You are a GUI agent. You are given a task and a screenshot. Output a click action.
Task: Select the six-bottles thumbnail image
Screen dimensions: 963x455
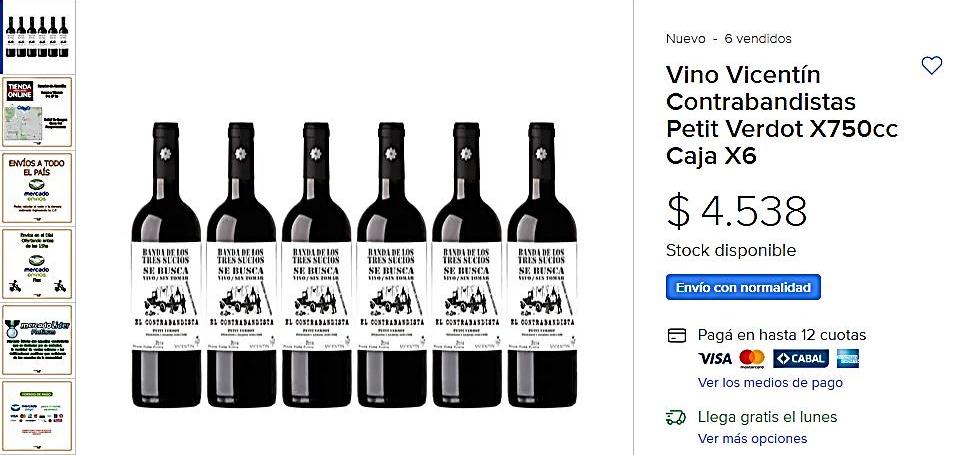point(38,36)
